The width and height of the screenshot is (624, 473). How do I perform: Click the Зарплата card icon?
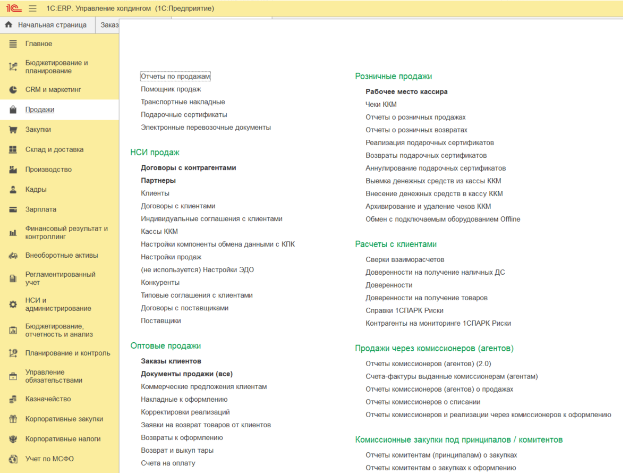[13, 209]
